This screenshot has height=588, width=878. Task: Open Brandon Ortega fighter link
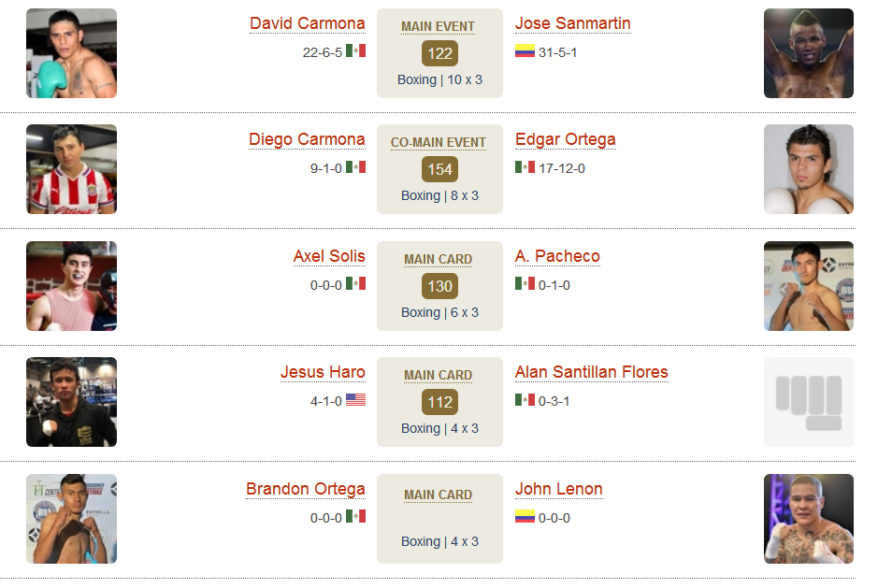tap(306, 489)
